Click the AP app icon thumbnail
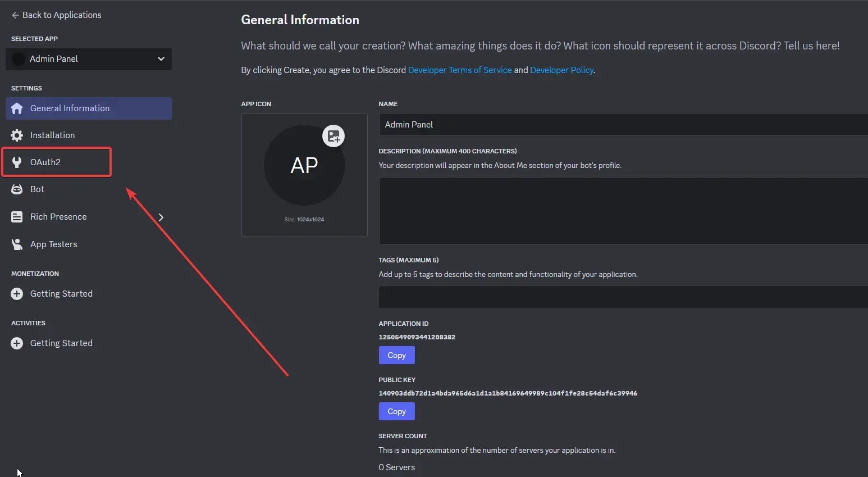The height and width of the screenshot is (477, 868). 304,165
